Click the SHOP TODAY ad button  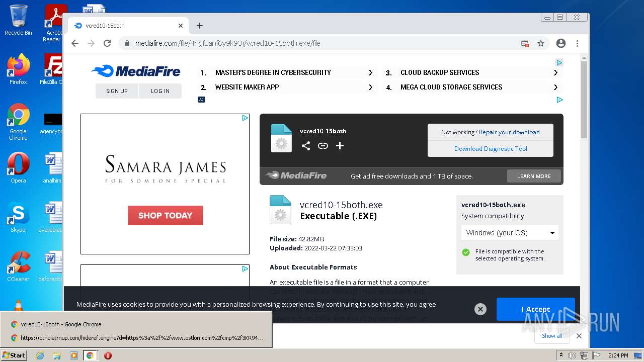pos(165,215)
